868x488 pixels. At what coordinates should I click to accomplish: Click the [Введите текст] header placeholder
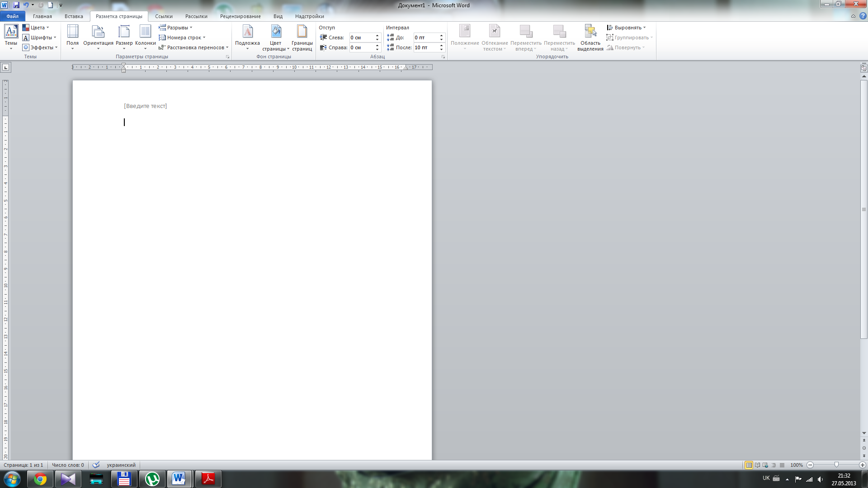[146, 106]
